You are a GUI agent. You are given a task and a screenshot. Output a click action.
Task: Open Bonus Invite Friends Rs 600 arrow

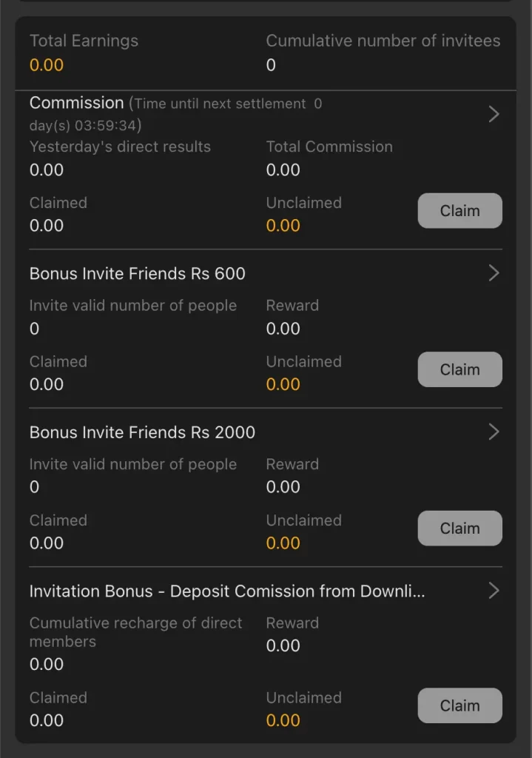[x=494, y=273]
